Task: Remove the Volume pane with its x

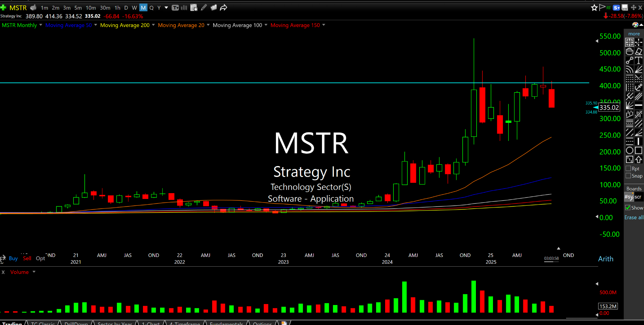Action: 3,272
